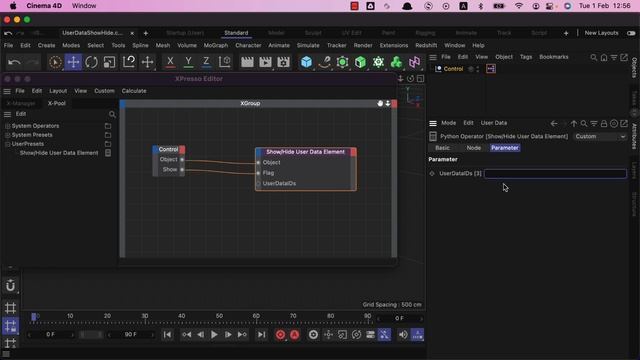Go to end of animation
Viewport: 640px width, 360px height.
click(x=261, y=335)
